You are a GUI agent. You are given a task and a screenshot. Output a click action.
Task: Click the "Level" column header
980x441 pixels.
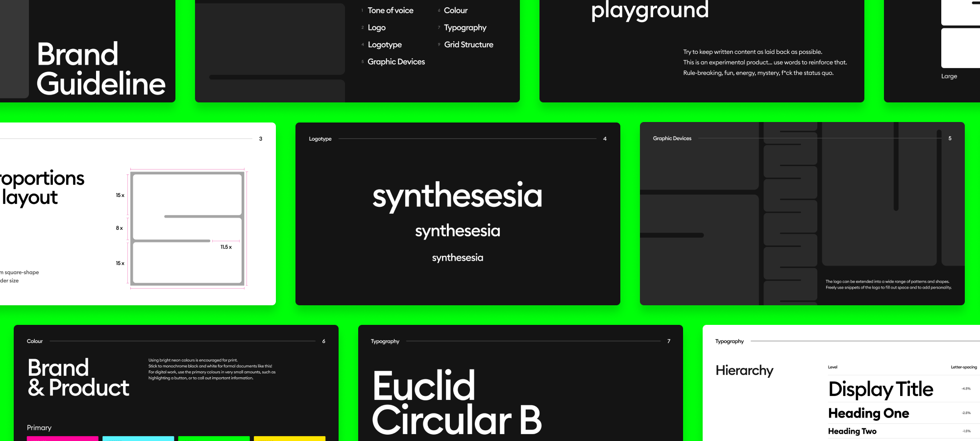(833, 367)
